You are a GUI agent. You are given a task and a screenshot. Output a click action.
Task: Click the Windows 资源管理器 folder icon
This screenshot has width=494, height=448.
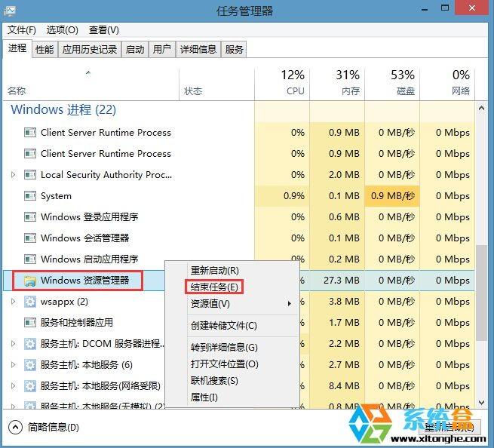[30, 281]
